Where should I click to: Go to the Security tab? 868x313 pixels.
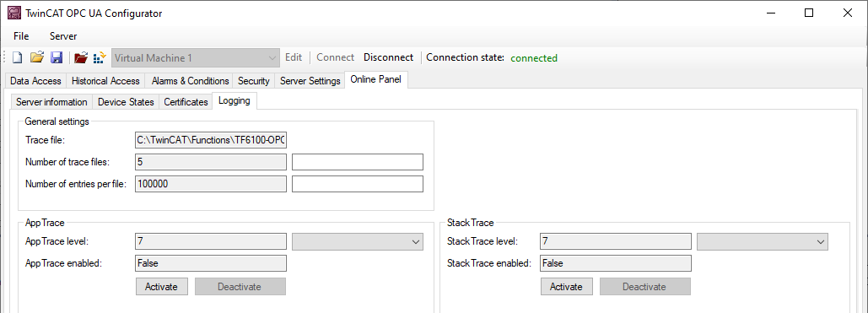pos(254,81)
